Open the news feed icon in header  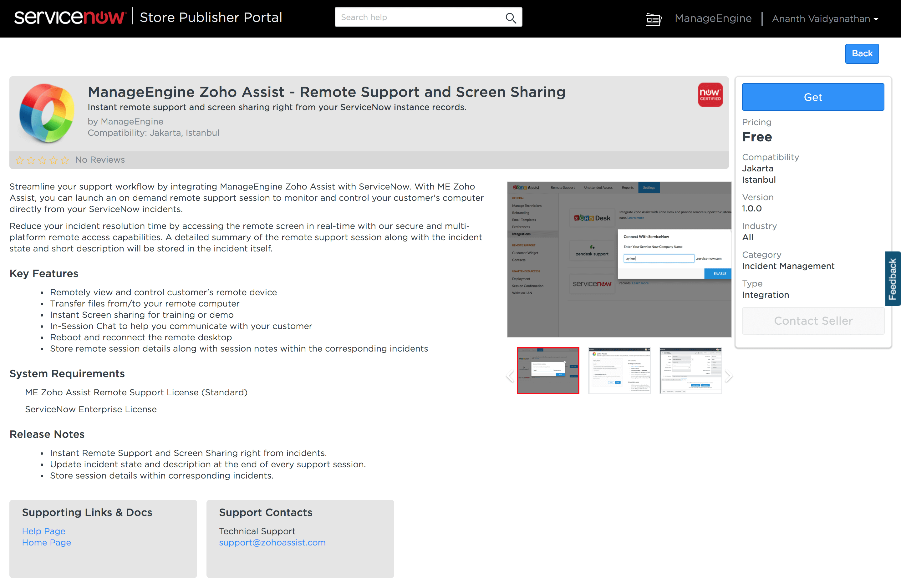pyautogui.click(x=653, y=19)
